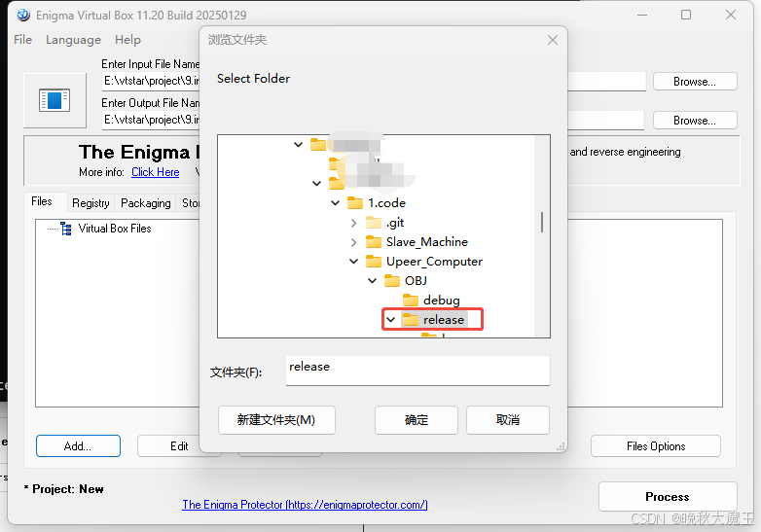Click the output file name field
The width and height of the screenshot is (761, 532).
click(373, 120)
